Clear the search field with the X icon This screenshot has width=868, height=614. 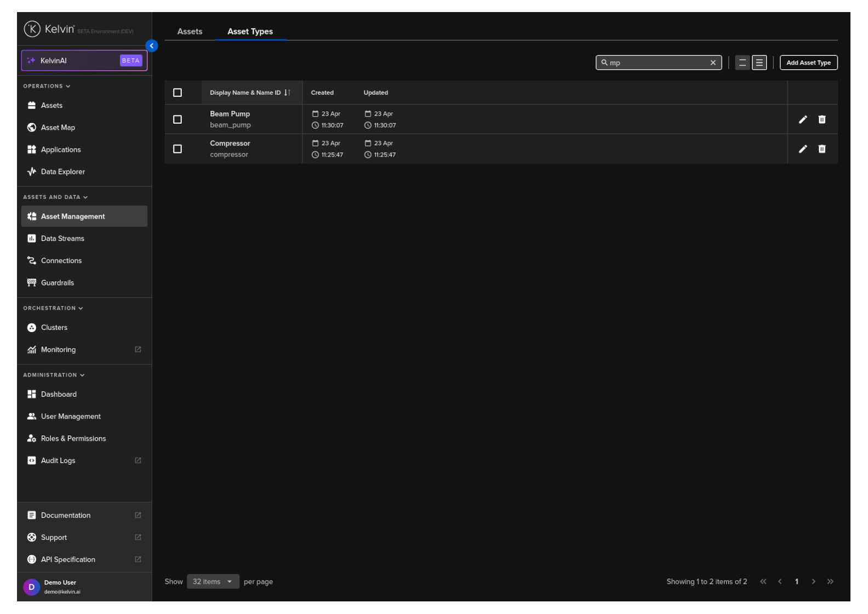pyautogui.click(x=712, y=63)
